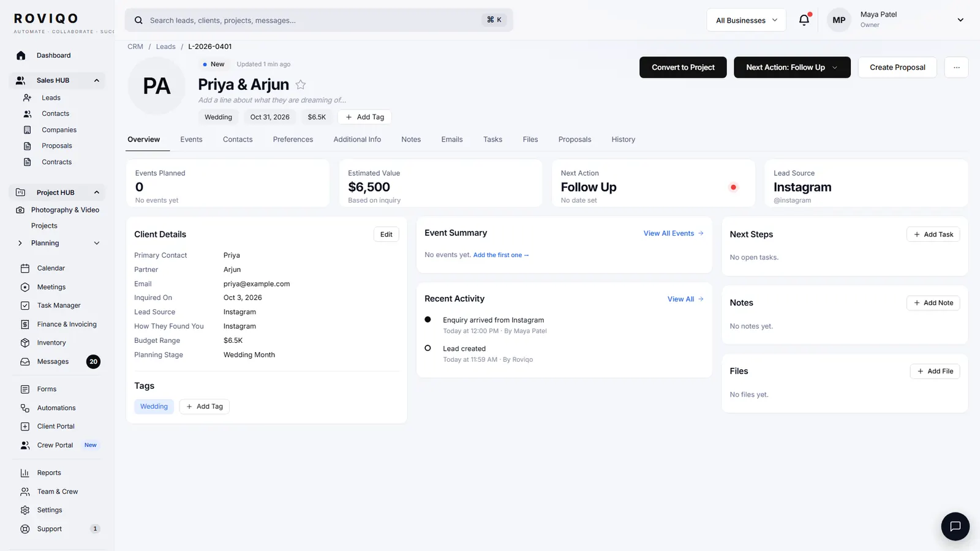Switch to the Events tab
This screenshot has height=551, width=980.
point(191,140)
